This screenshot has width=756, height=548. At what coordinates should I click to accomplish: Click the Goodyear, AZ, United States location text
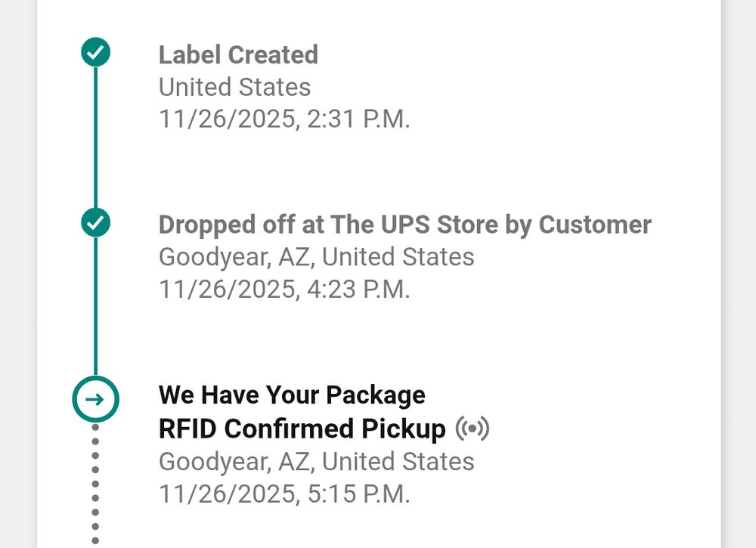316,256
